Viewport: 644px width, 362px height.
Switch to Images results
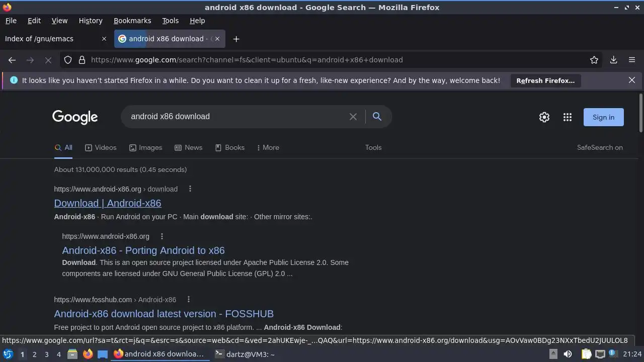[x=145, y=148]
